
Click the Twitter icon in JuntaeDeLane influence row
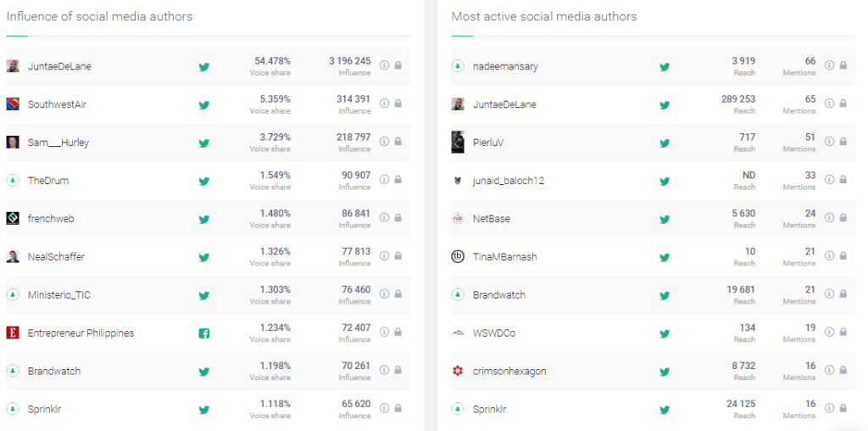(204, 67)
